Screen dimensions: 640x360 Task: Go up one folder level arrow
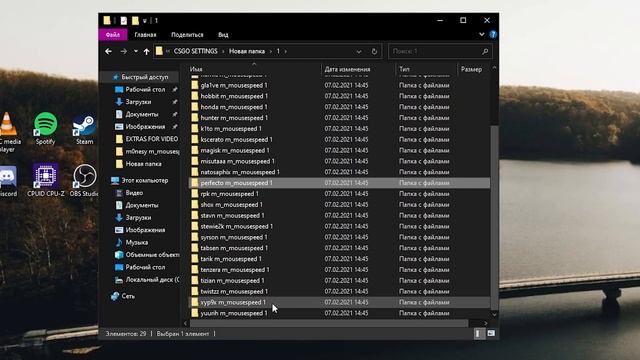(147, 51)
